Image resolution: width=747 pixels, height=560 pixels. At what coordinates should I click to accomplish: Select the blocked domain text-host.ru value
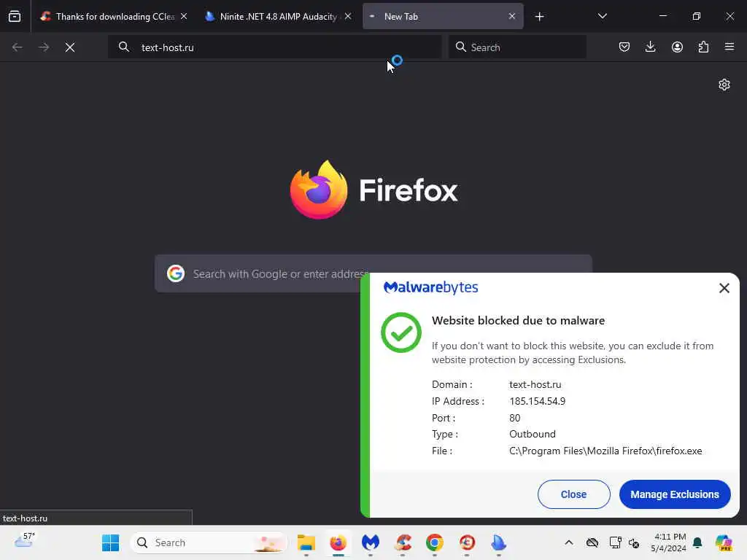tap(535, 384)
